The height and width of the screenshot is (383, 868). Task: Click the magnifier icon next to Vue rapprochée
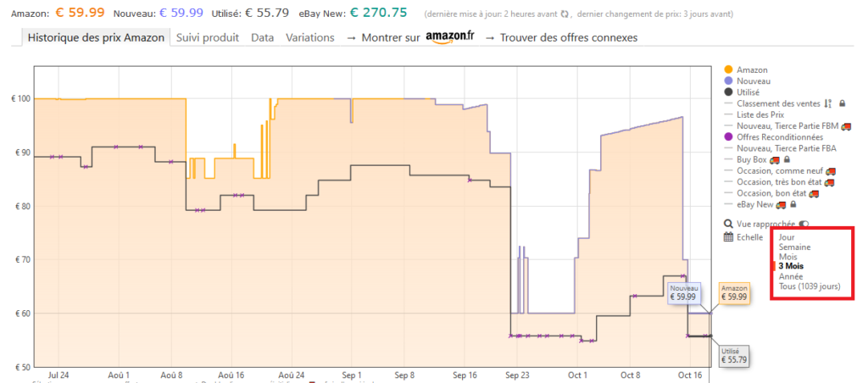click(728, 225)
